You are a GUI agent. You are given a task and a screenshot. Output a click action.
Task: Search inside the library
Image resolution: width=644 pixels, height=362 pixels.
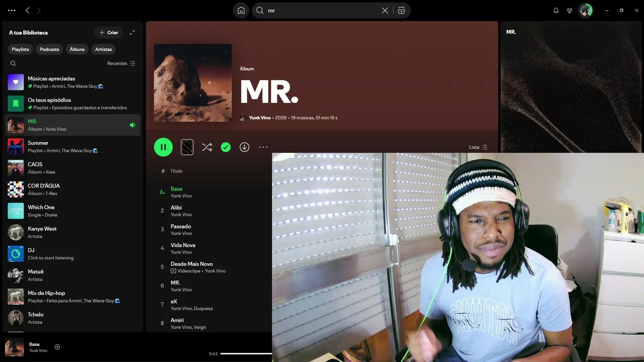pos(13,63)
